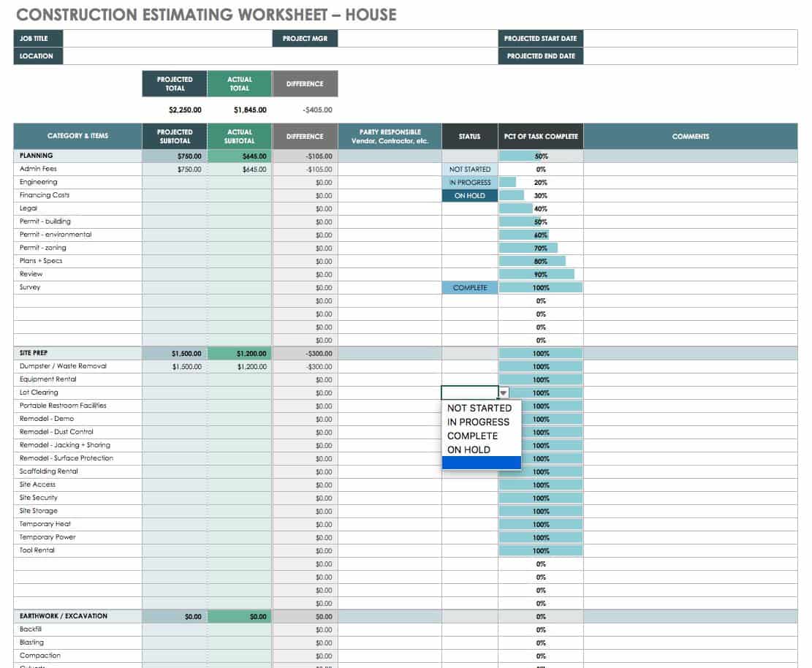Select the Remodel - Demo row label
The height and width of the screenshot is (668, 812).
47,418
